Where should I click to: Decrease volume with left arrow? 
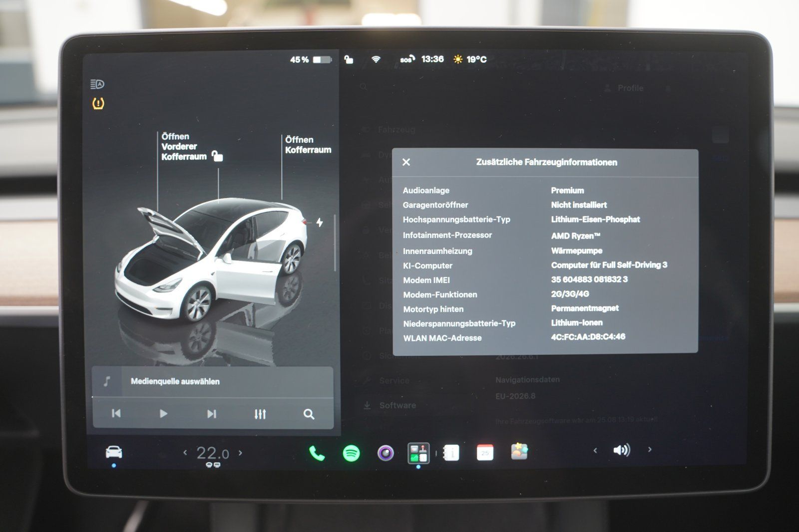595,450
